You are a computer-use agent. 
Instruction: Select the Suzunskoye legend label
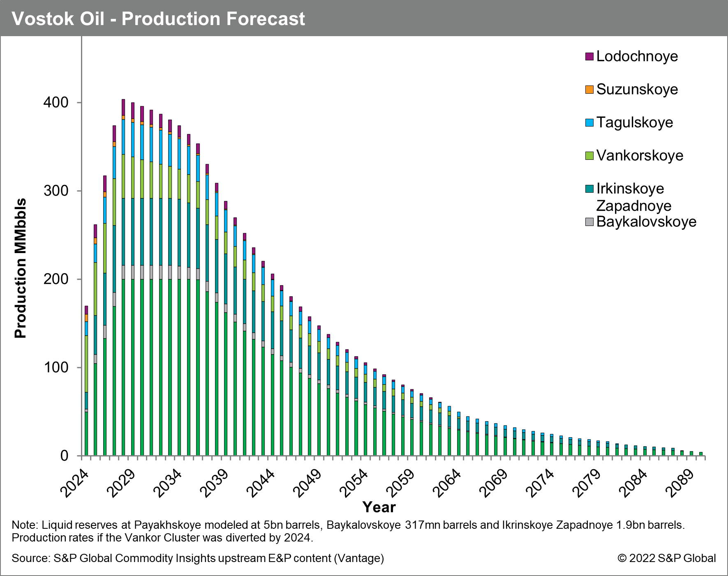point(637,90)
